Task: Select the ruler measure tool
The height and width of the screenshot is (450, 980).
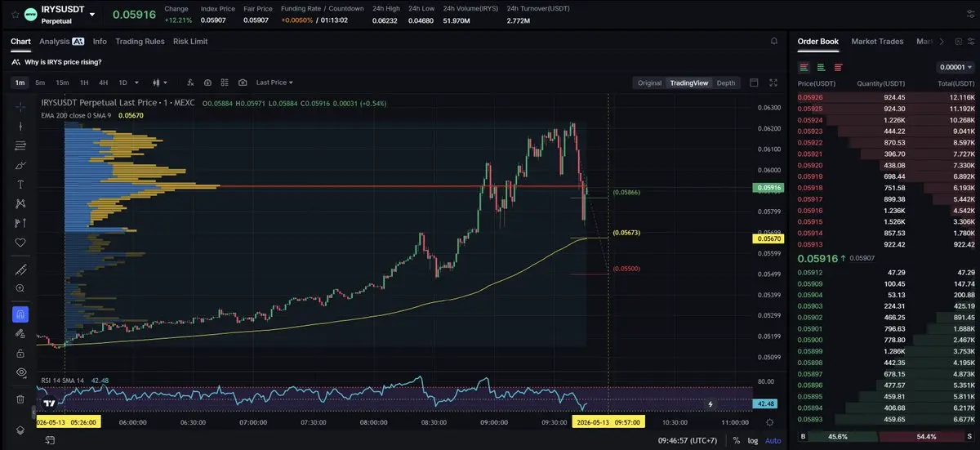Action: [x=20, y=270]
